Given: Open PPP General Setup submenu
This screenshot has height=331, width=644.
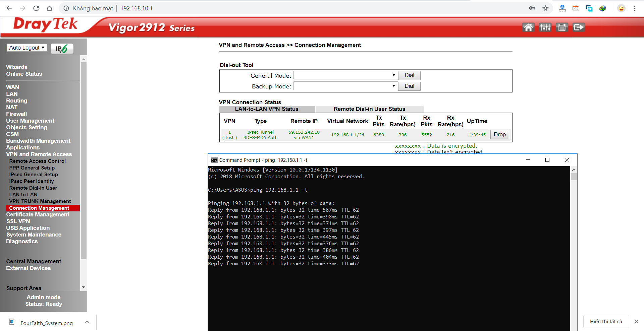Looking at the screenshot, I should (x=32, y=168).
